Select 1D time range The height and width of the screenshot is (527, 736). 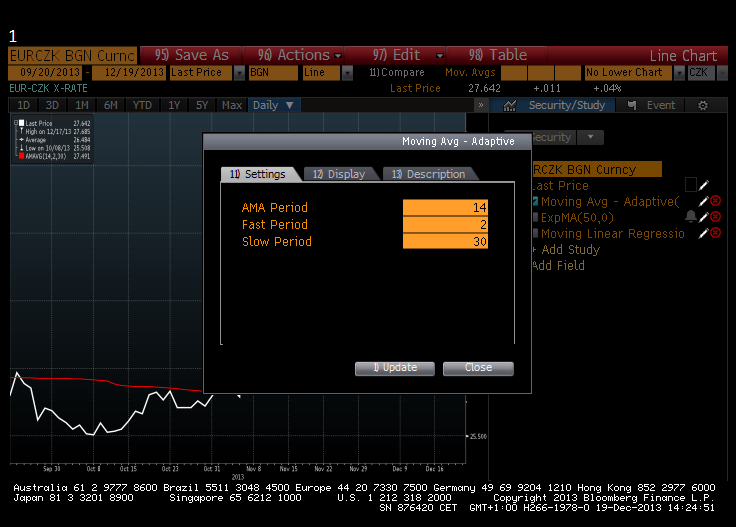pos(23,105)
